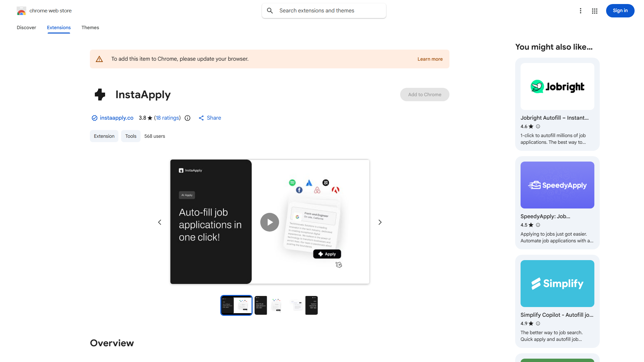Viewport: 644px width, 362px height.
Task: Open the Chrome Web Store home logo
Action: pyautogui.click(x=21, y=11)
